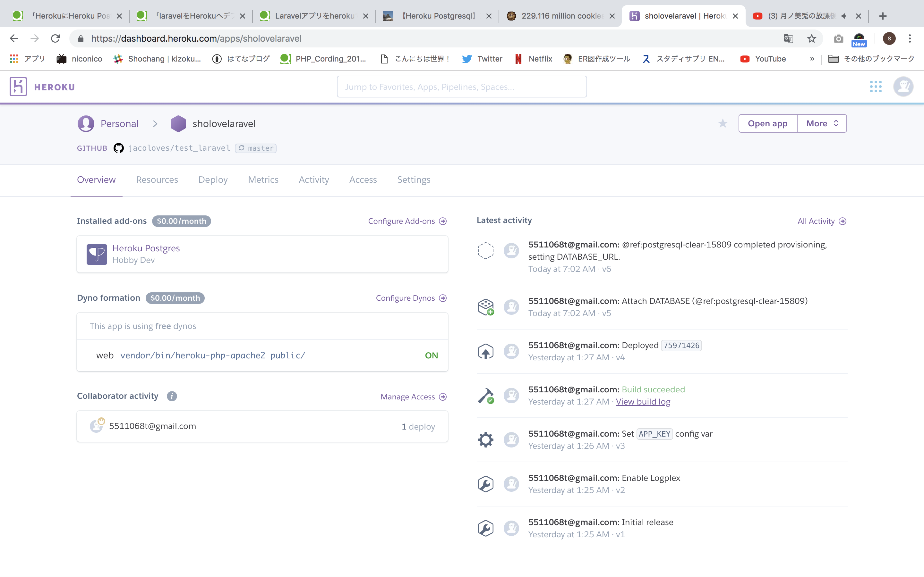Select the Deploy tab

click(x=213, y=180)
